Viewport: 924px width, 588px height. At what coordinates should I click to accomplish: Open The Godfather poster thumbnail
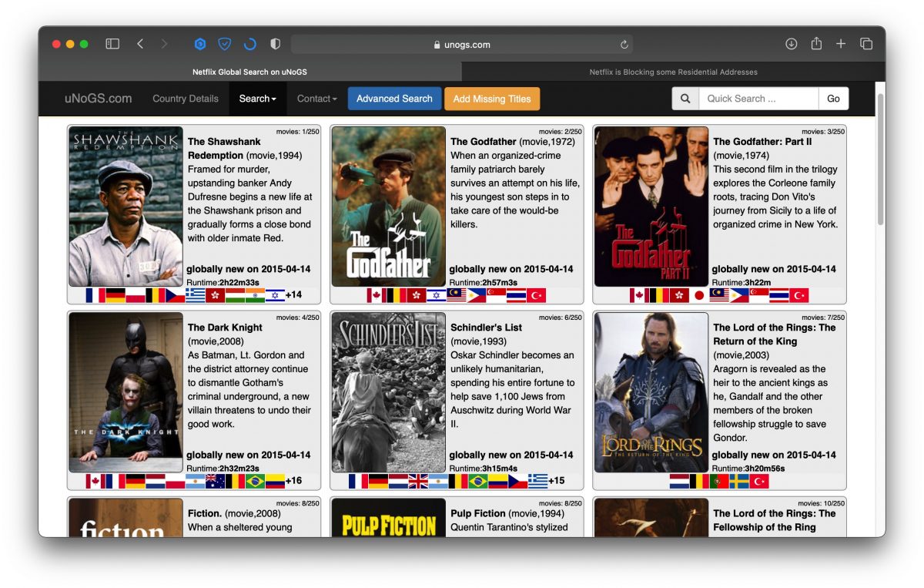[389, 207]
